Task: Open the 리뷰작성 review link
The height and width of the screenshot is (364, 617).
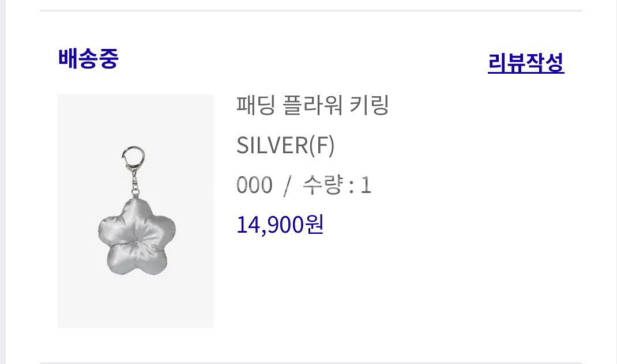Action: [526, 63]
